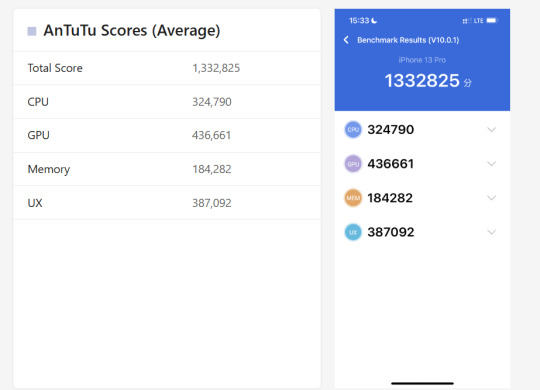
Task: Click the teal UX score icon
Action: 353,232
